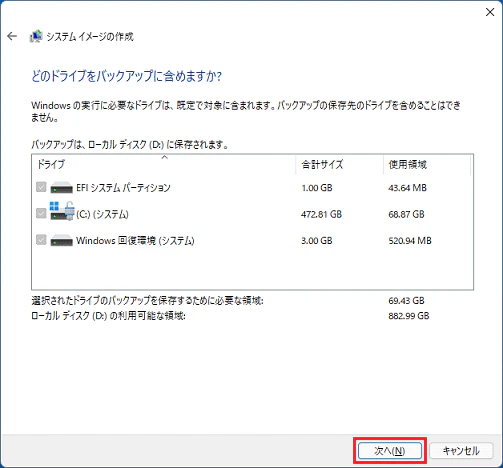Click the 882.99 GB available space value
This screenshot has width=503, height=468.
(409, 316)
